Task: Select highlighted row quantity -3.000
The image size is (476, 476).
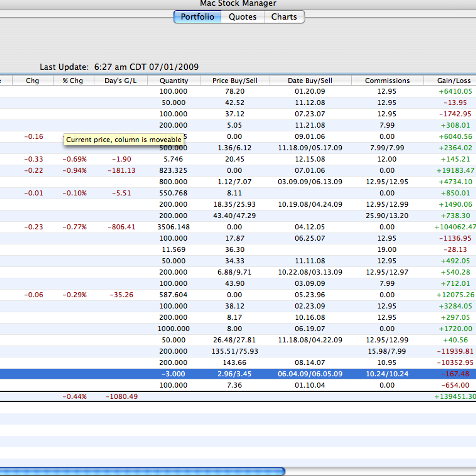Action: point(173,374)
